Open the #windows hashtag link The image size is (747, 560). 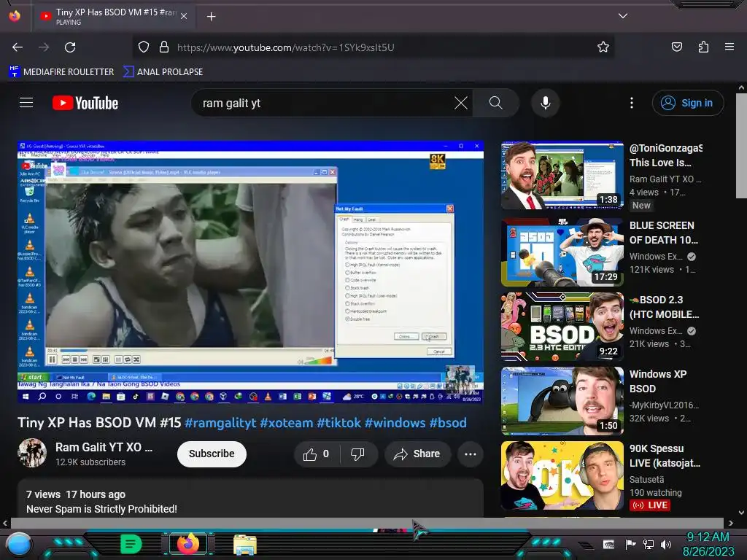(395, 423)
